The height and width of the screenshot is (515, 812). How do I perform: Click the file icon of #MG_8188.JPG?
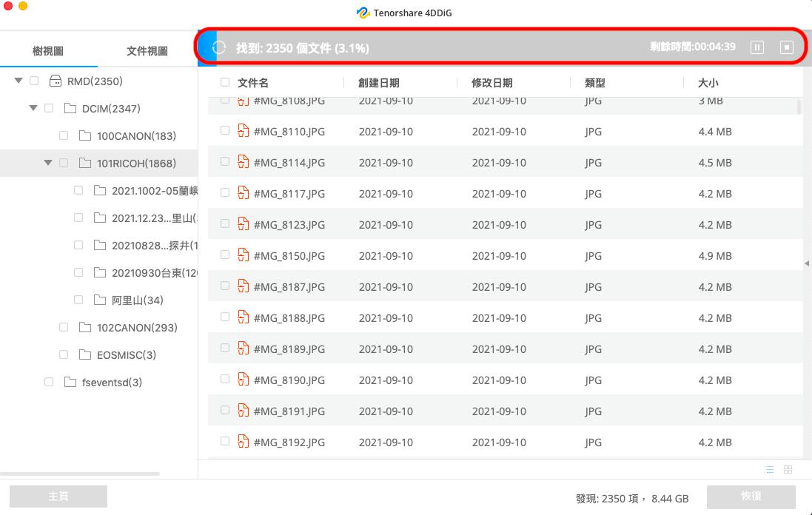tap(243, 317)
